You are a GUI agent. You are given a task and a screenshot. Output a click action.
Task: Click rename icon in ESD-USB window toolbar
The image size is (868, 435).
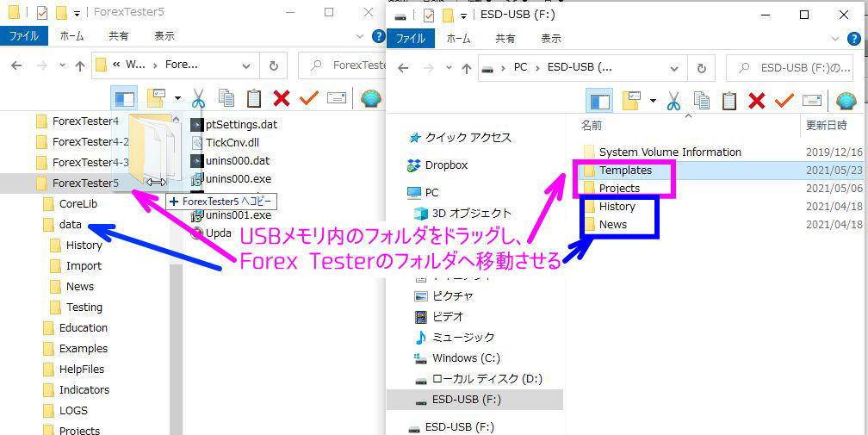tap(812, 101)
